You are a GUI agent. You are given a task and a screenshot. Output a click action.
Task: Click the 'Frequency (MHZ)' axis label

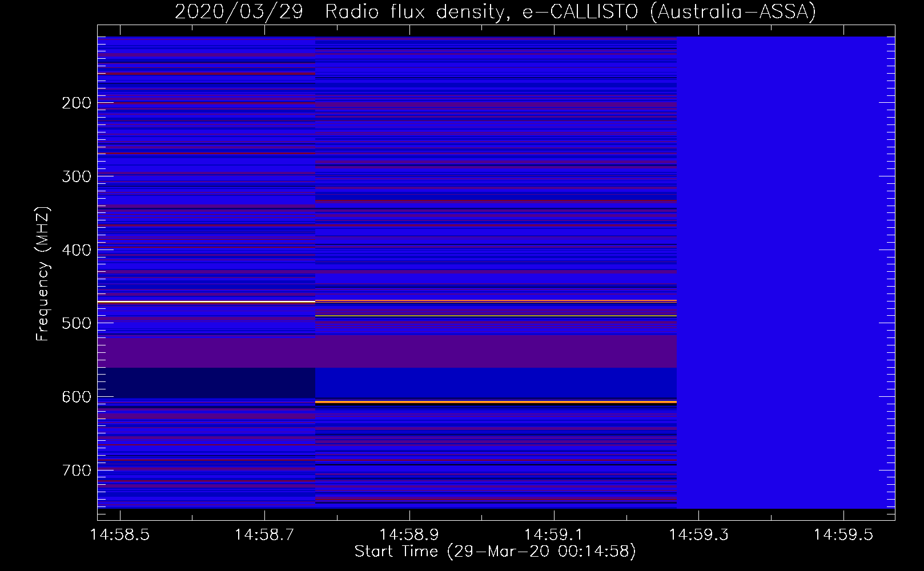(x=43, y=274)
